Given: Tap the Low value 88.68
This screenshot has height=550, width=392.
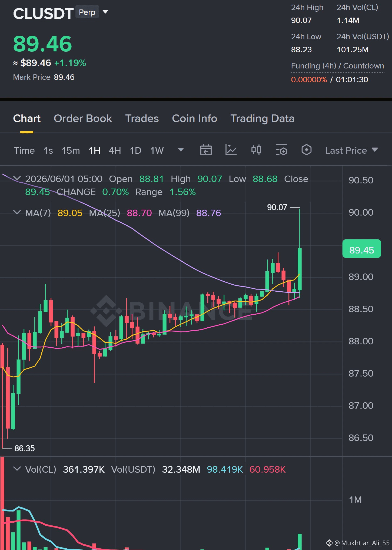Looking at the screenshot, I should (x=265, y=179).
